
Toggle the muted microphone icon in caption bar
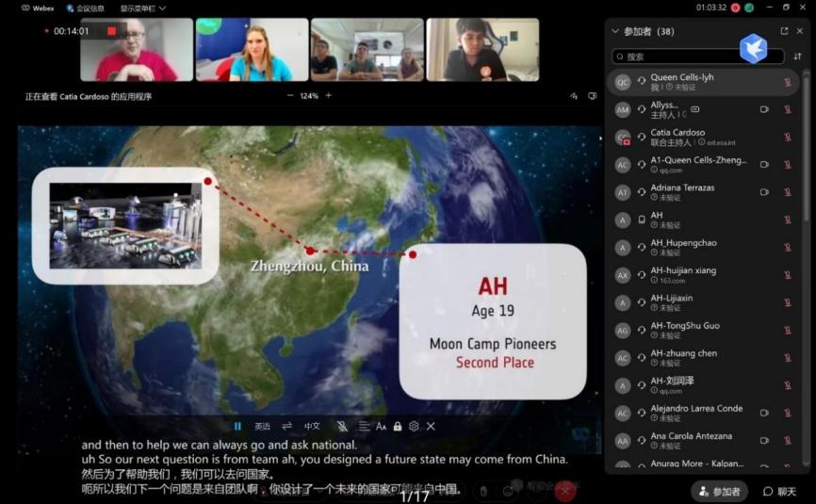tap(342, 427)
